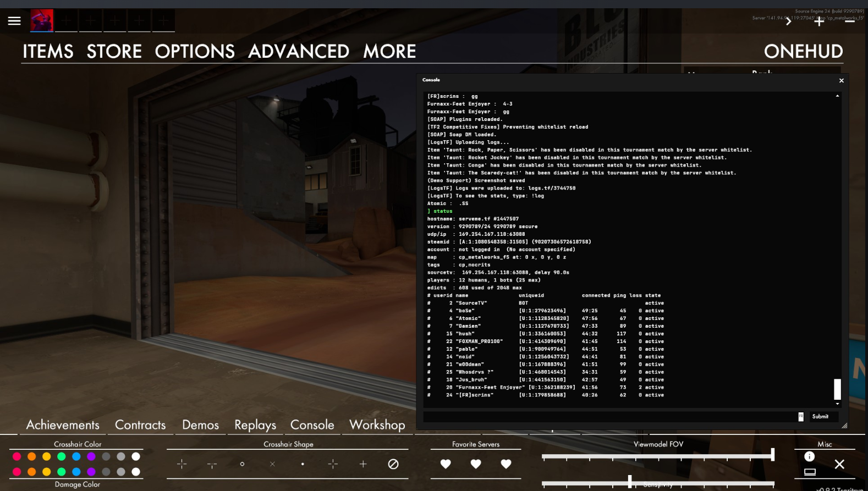
Task: Select the X-shaped crosshair
Action: click(x=272, y=464)
